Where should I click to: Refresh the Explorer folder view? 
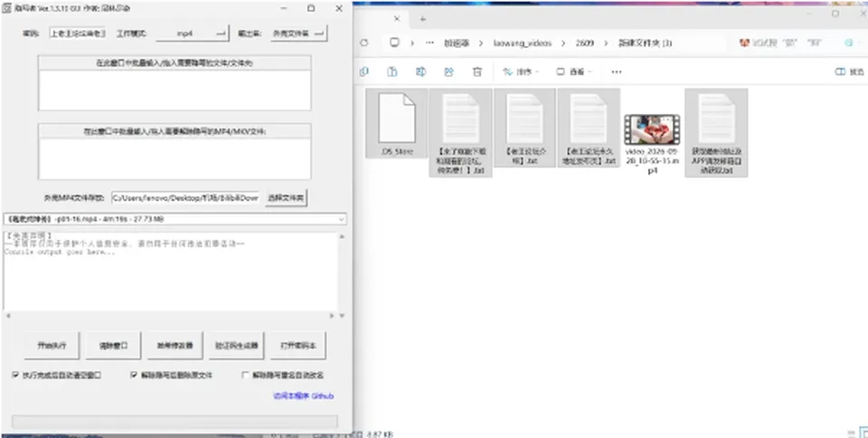click(x=364, y=43)
